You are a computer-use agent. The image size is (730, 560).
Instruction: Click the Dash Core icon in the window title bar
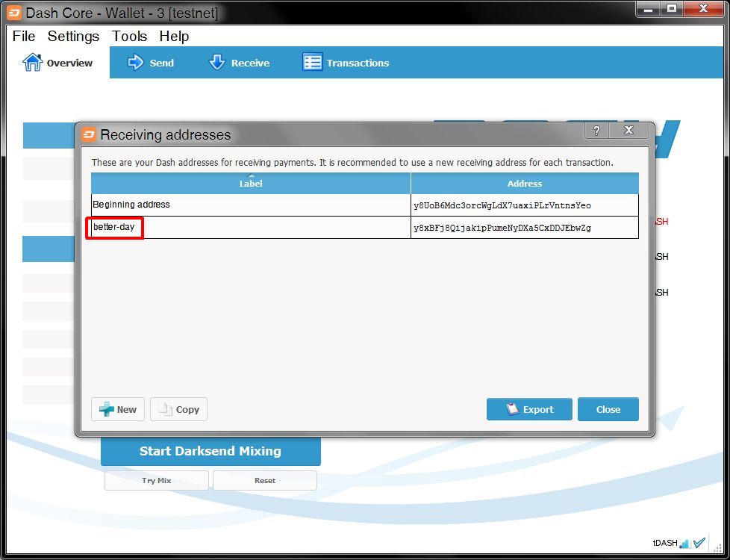pyautogui.click(x=14, y=13)
